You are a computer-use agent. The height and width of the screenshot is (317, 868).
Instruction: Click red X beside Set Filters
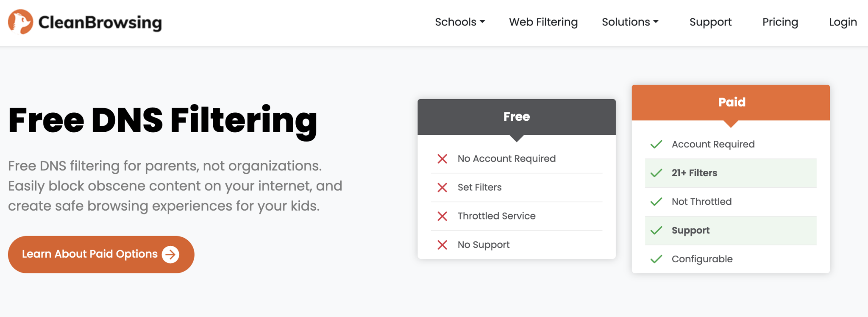click(442, 187)
